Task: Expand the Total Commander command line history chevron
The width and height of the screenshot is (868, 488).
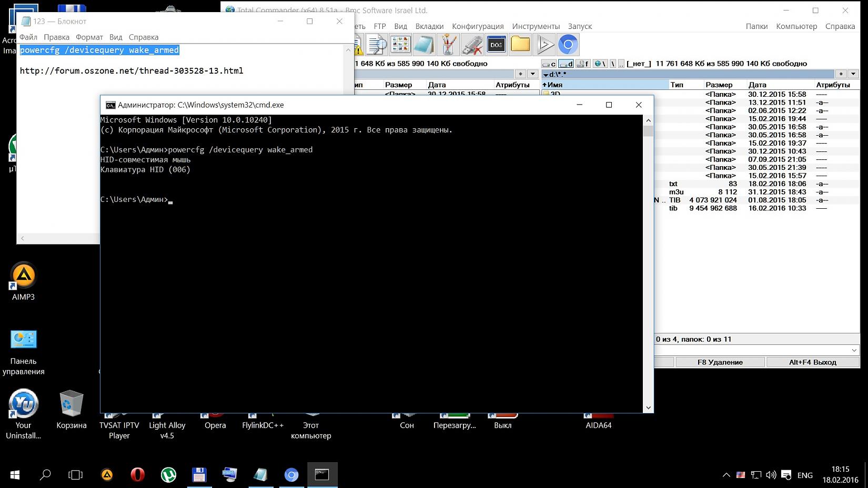Action: [854, 350]
